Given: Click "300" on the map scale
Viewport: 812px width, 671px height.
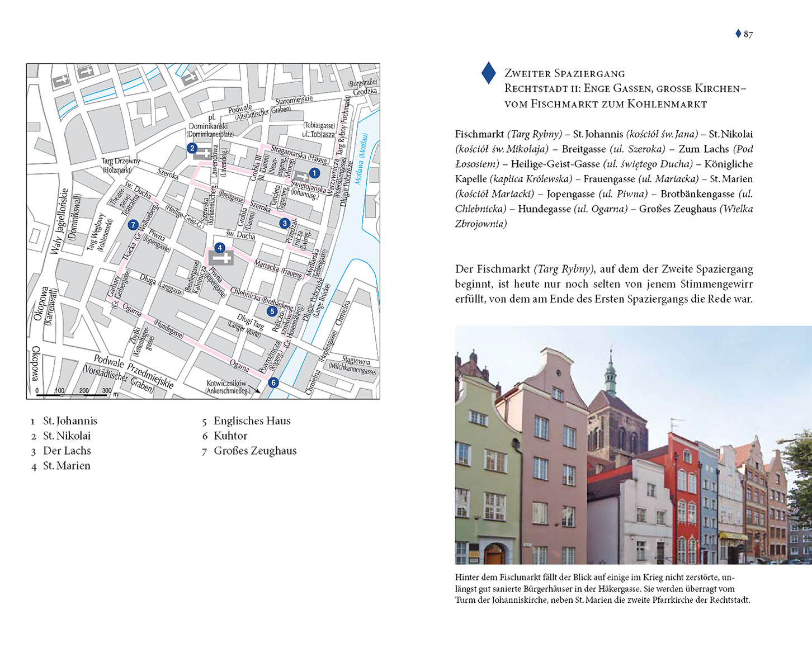Looking at the screenshot, I should tap(107, 390).
